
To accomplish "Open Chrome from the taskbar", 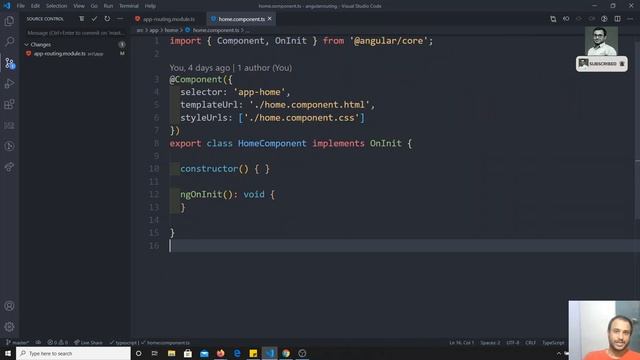I will click(286, 353).
